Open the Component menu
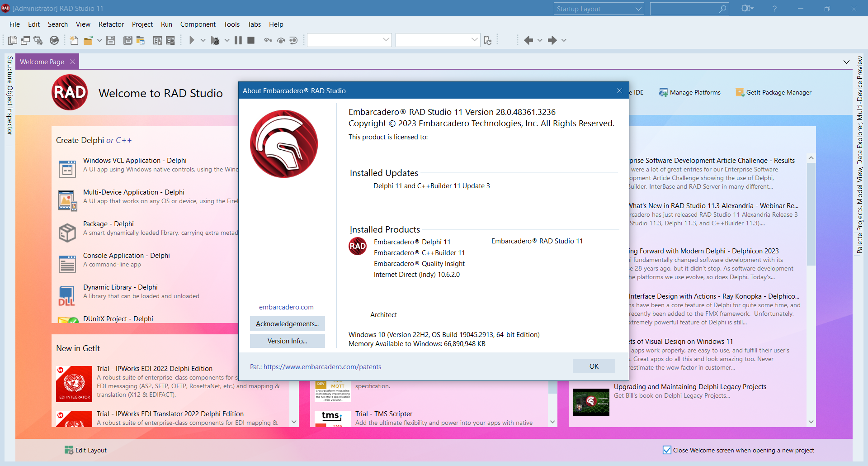 198,24
